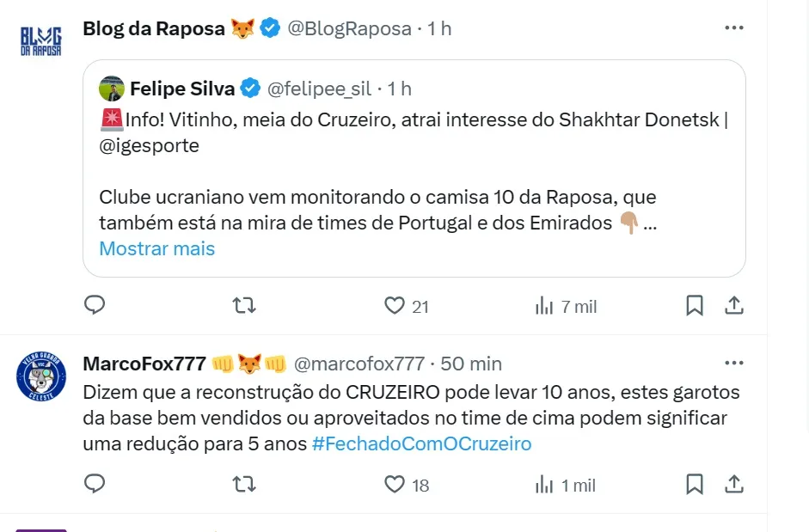Screen dimensions: 809x532
Task: Share the Blog da Raposa post
Action: coord(734,305)
